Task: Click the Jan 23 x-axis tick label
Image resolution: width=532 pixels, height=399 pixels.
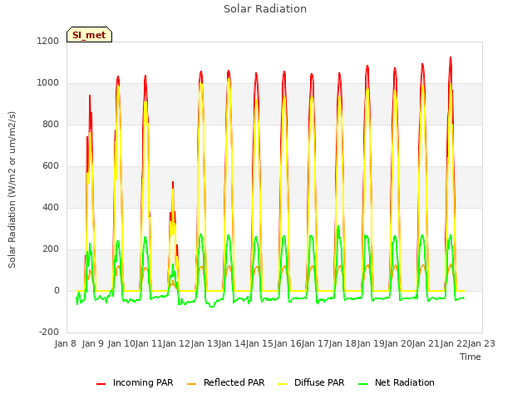Action: tap(481, 343)
